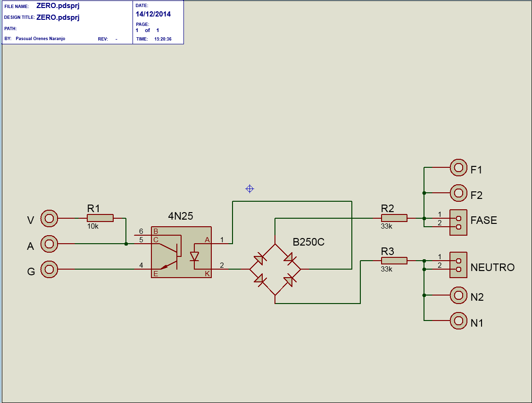The width and height of the screenshot is (532, 403).
Task: Click the V terminal label text
Action: (31, 220)
